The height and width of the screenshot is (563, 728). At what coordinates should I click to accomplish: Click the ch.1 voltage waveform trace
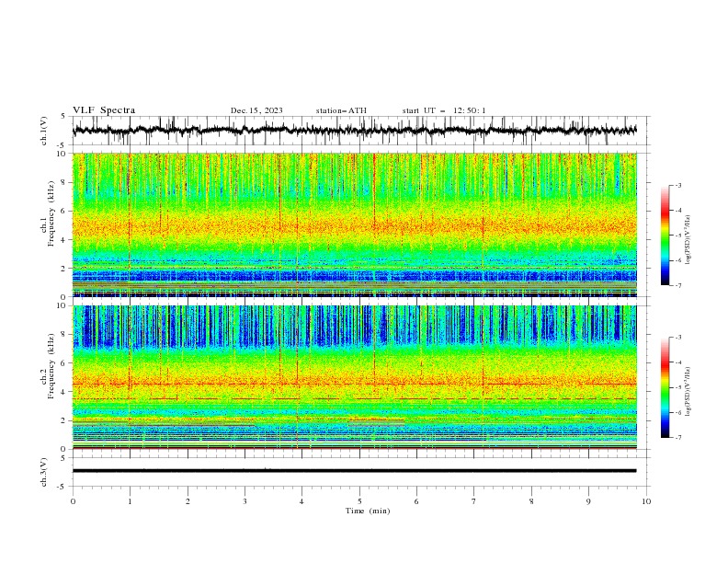(354, 131)
